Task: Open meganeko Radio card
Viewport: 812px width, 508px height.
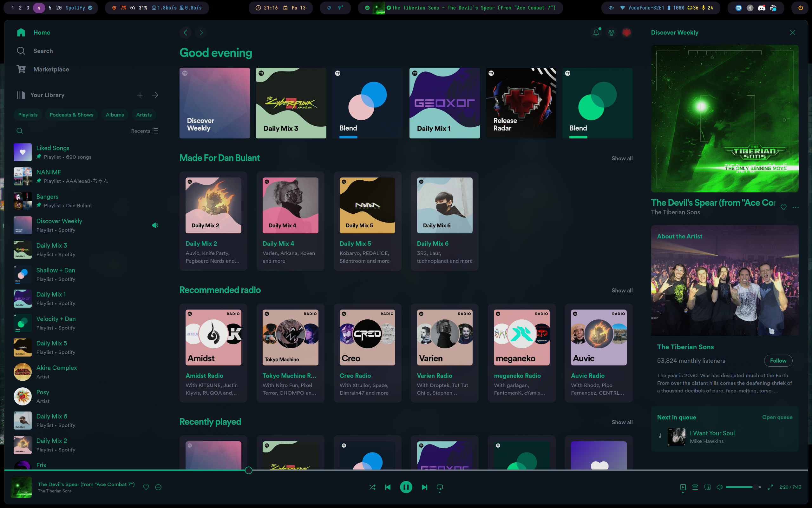Action: (522, 353)
